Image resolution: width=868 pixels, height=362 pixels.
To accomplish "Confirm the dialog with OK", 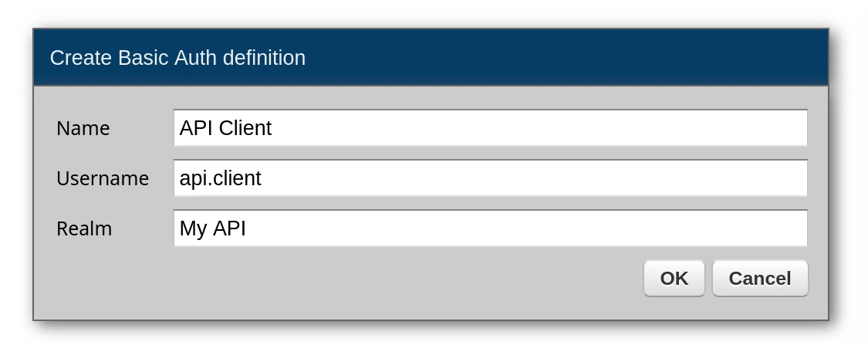I will [x=674, y=278].
